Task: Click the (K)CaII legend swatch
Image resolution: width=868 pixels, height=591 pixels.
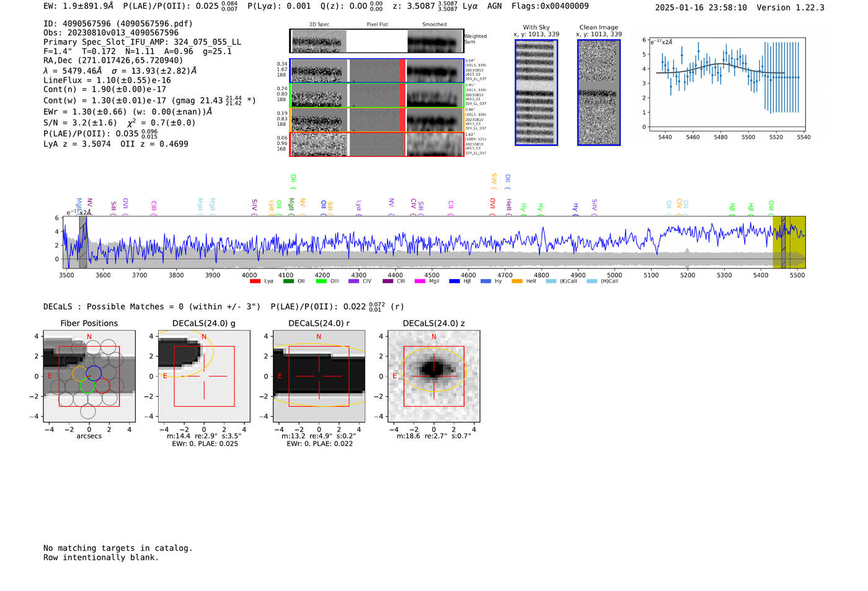Action: (x=551, y=282)
